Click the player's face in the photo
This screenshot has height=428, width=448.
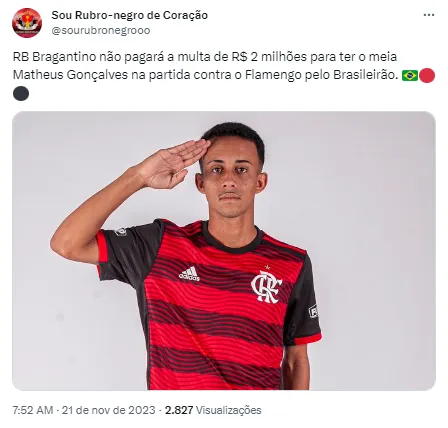click(x=231, y=180)
